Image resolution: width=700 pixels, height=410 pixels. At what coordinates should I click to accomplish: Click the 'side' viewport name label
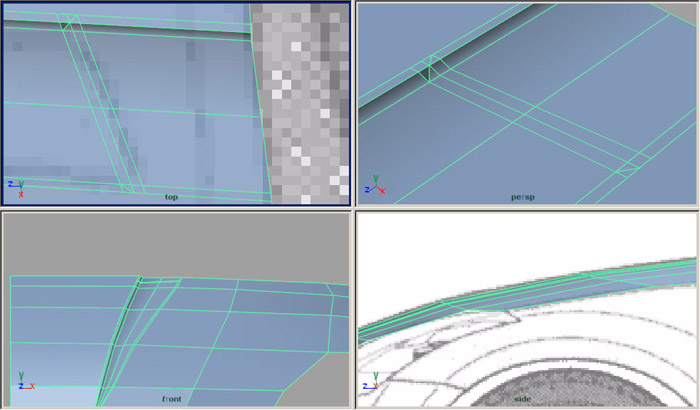pos(522,399)
